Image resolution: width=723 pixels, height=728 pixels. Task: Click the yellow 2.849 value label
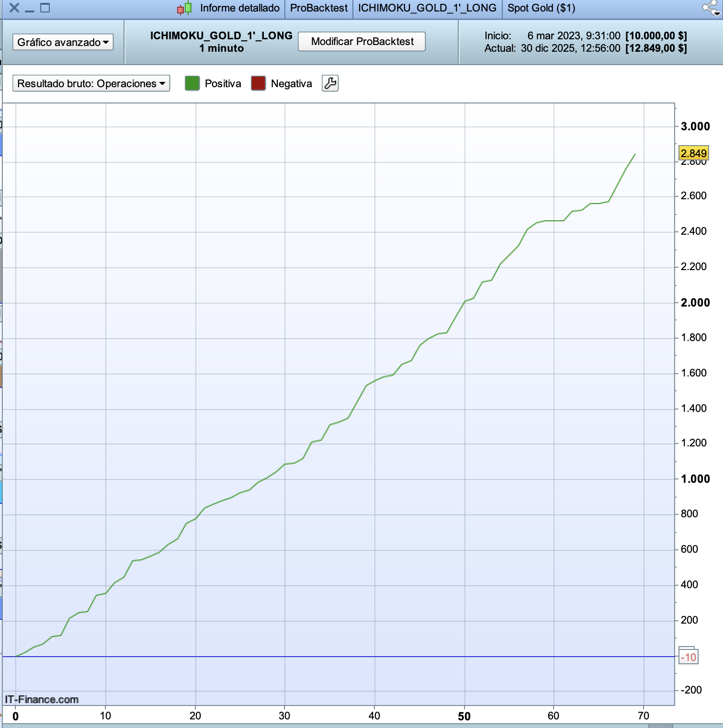tap(693, 153)
